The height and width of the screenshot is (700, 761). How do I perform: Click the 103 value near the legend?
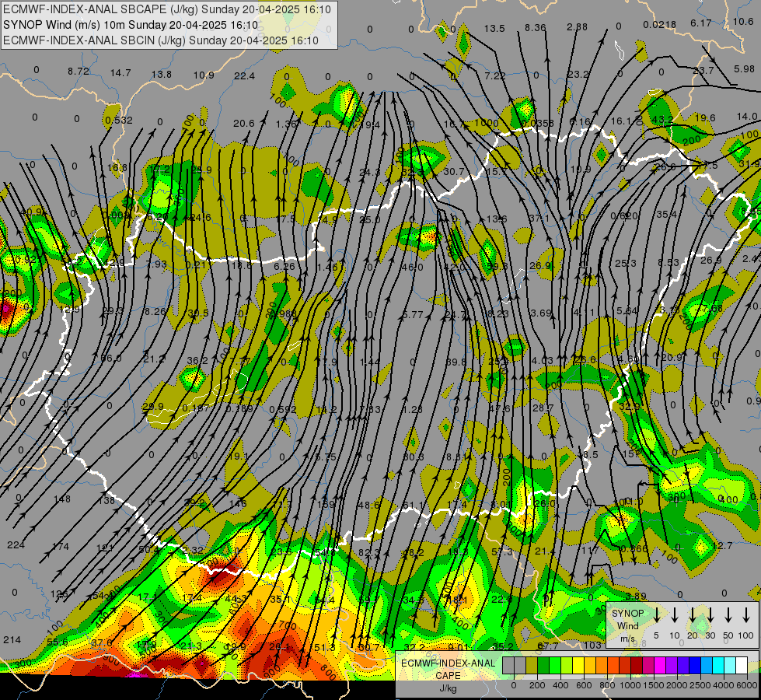coord(593,645)
